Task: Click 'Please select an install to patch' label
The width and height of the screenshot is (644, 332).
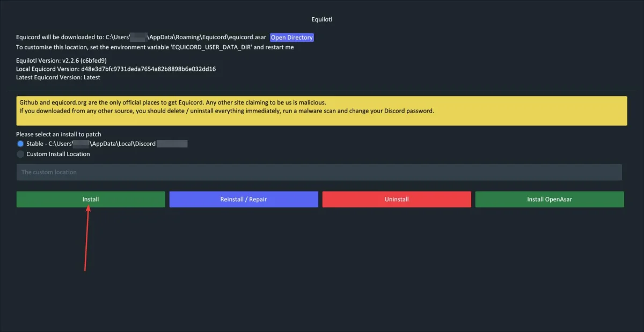Action: click(58, 134)
